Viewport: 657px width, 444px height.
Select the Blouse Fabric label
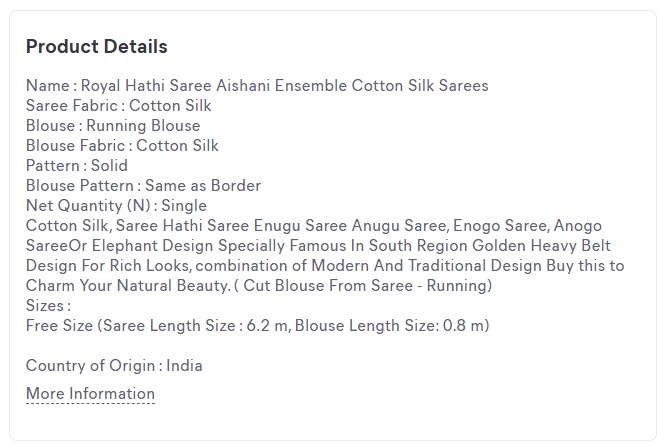(x=75, y=146)
